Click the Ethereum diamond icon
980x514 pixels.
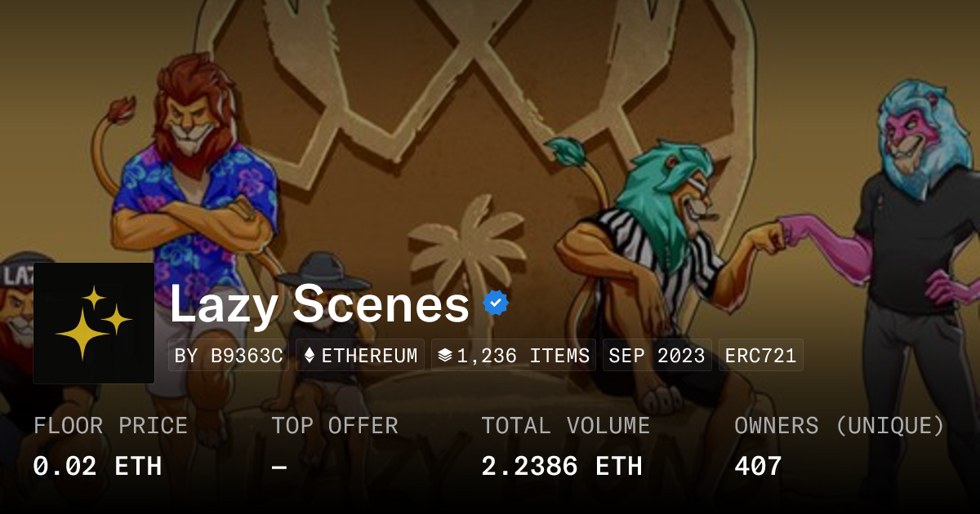coord(310,356)
